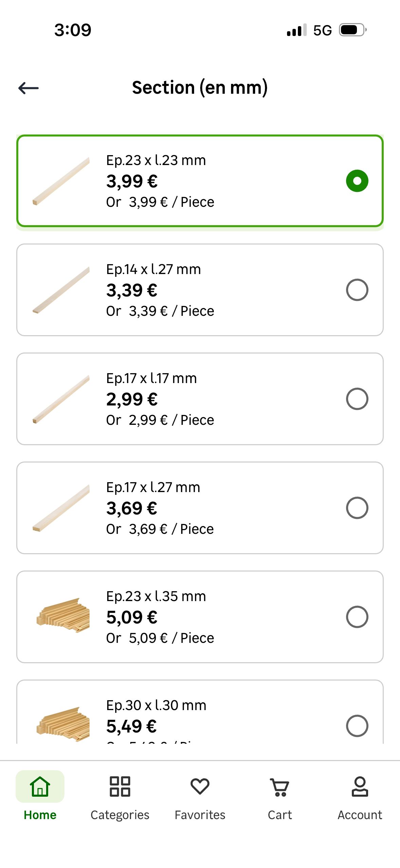Open the Favorites heart icon

tap(200, 786)
